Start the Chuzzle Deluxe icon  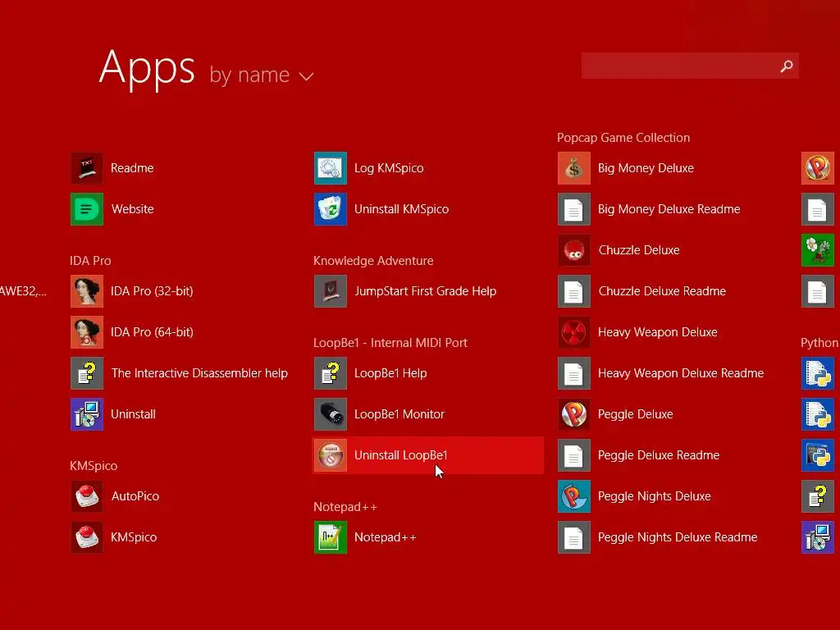click(x=573, y=250)
